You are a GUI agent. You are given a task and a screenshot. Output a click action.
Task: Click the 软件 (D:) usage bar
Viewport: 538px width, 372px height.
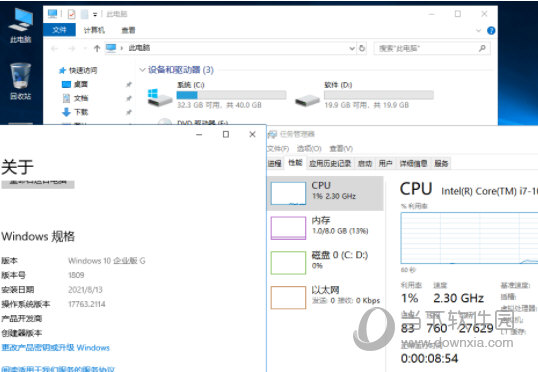point(379,95)
